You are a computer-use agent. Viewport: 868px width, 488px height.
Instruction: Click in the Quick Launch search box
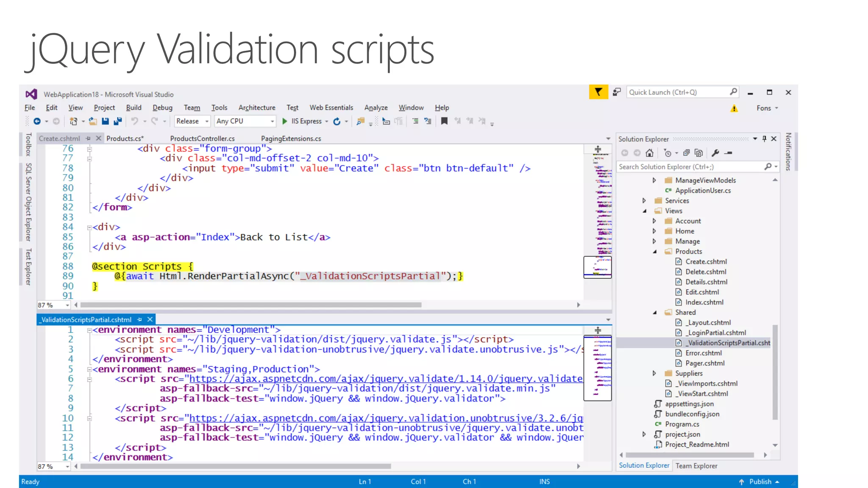coord(677,92)
